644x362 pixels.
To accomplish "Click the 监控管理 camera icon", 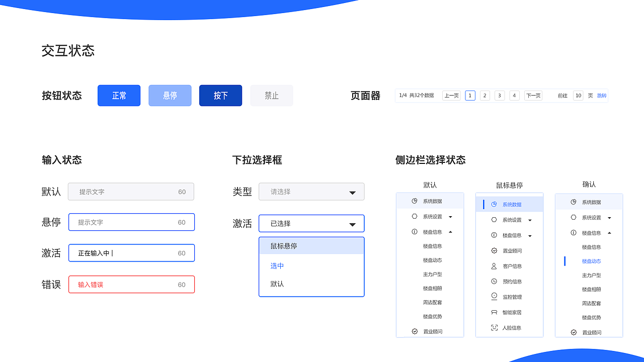I will (494, 297).
